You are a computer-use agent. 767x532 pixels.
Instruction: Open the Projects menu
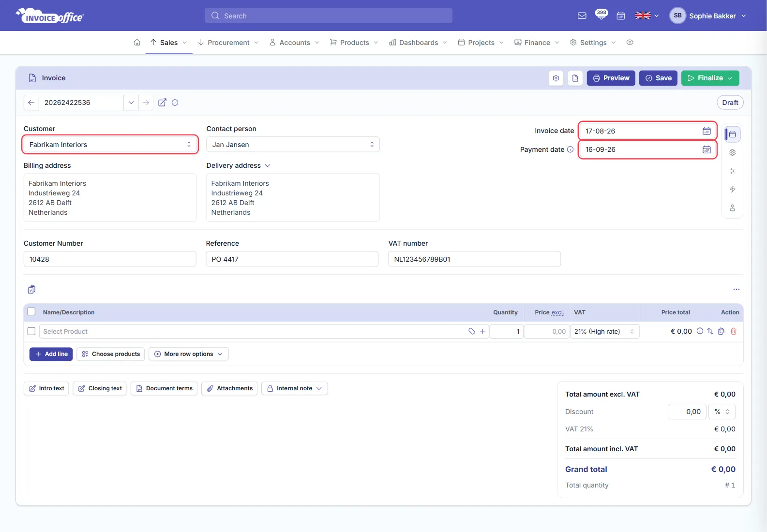(481, 43)
